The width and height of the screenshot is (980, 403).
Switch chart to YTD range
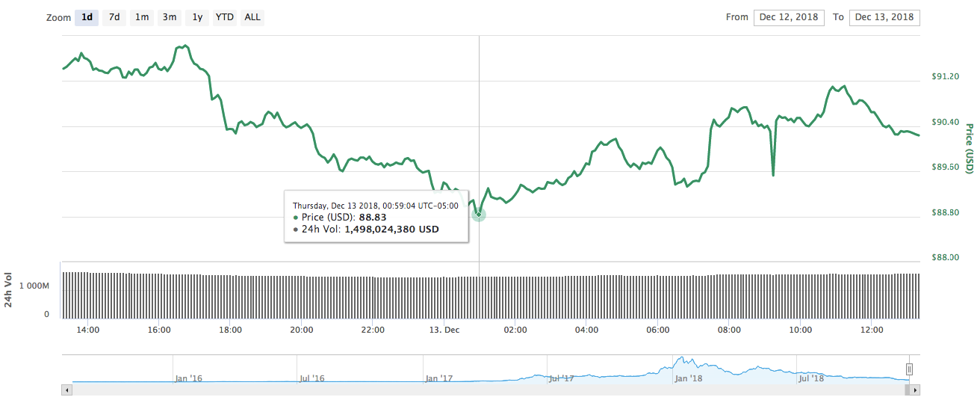point(225,17)
